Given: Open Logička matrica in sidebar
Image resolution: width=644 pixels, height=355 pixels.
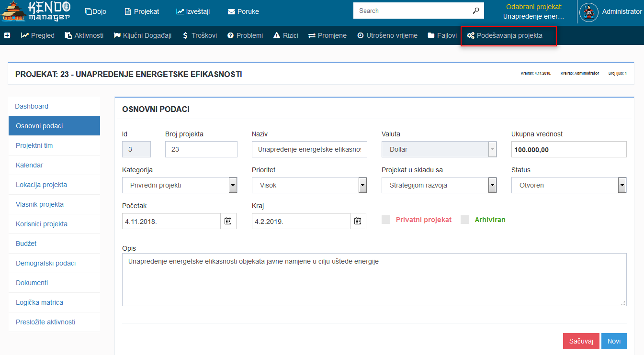Looking at the screenshot, I should [x=54, y=302].
